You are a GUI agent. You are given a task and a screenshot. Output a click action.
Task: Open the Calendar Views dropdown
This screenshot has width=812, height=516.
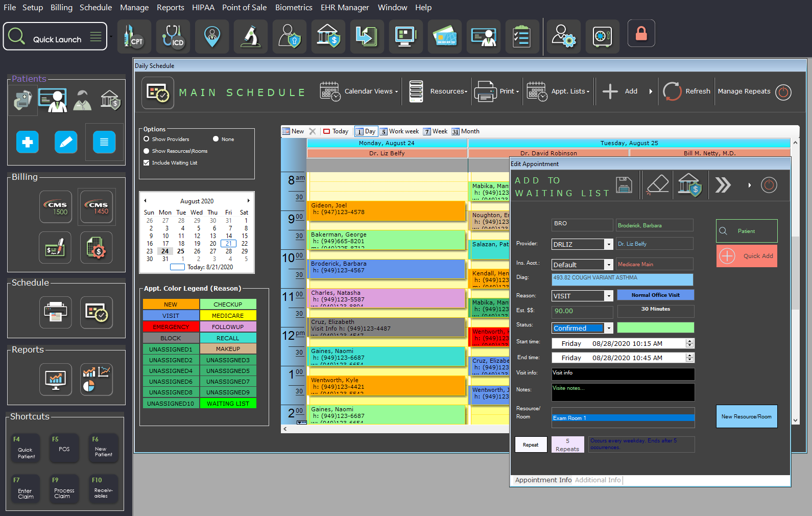point(359,91)
